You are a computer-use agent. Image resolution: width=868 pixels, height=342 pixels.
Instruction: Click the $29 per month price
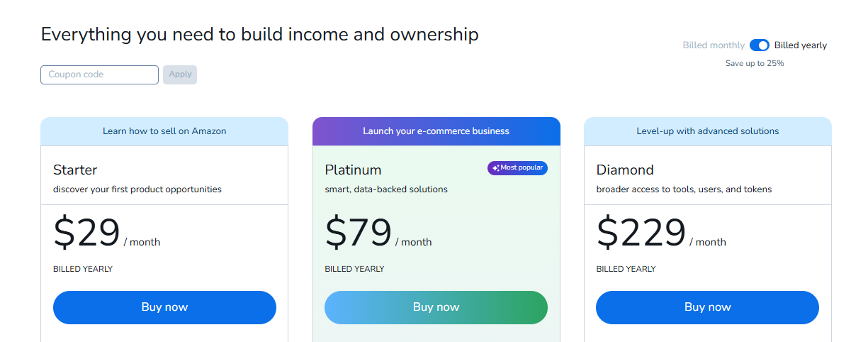pos(106,233)
